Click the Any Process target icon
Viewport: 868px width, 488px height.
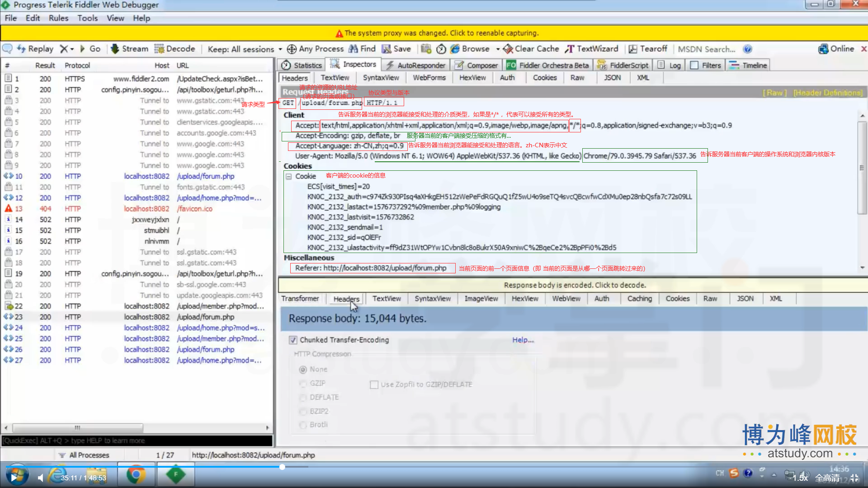pos(292,49)
